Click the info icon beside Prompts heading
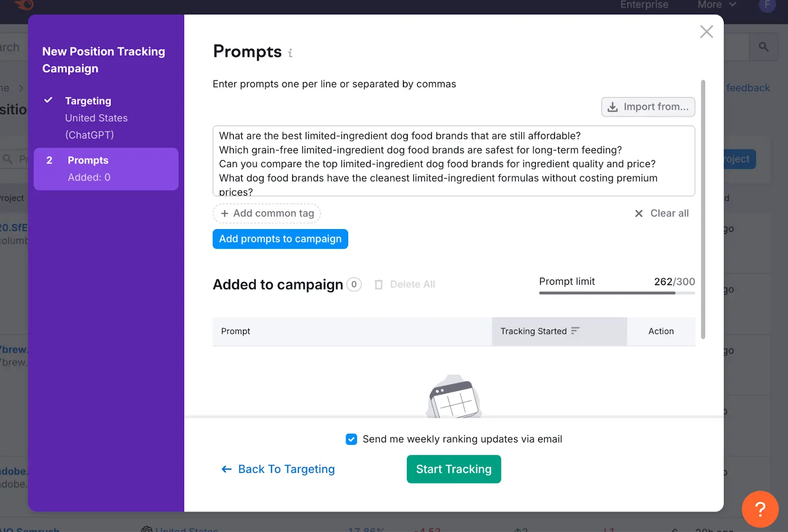This screenshot has height=532, width=788. (290, 53)
